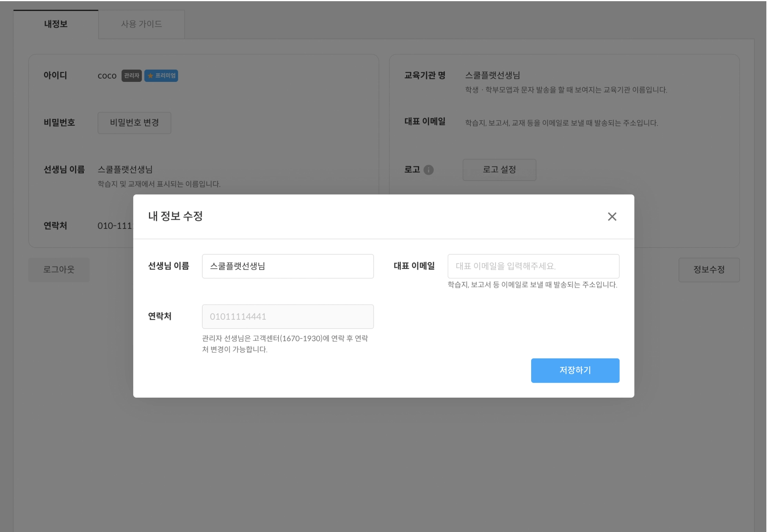Viewport: 784px width, 532px height.
Task: Switch to the 내정보 tab
Action: click(x=56, y=24)
